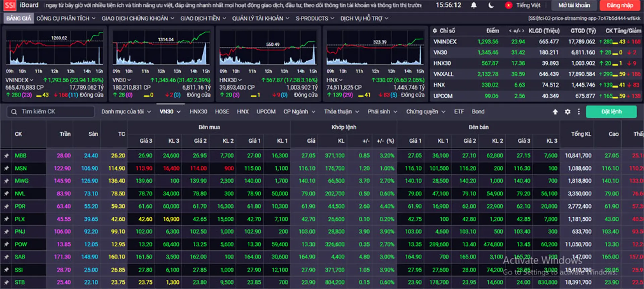This screenshot has height=289, width=644.
Task: Unpin MSN row pin icon
Action: pyautogui.click(x=6, y=168)
